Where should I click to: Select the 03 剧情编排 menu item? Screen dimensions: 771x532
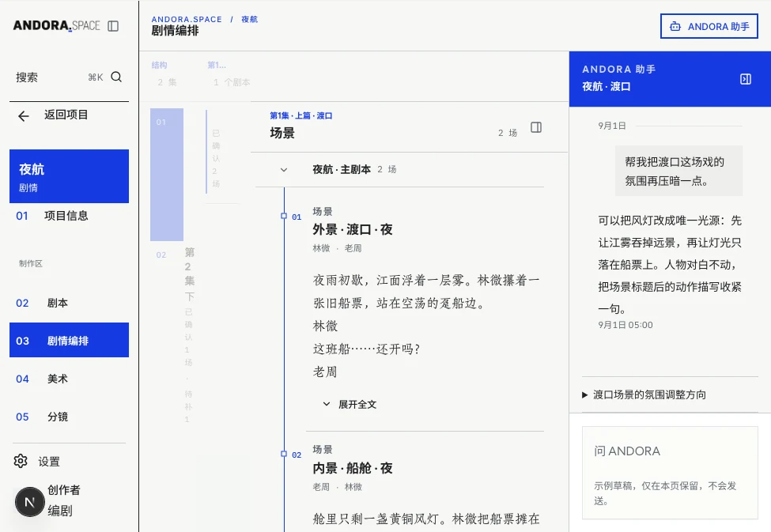click(69, 340)
